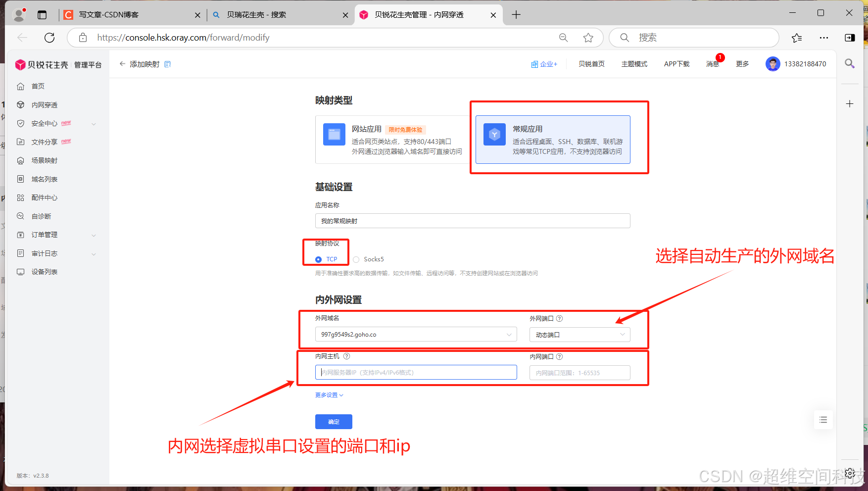Click the 应用名称 input field
Viewport: 868px width, 491px height.
click(x=473, y=221)
